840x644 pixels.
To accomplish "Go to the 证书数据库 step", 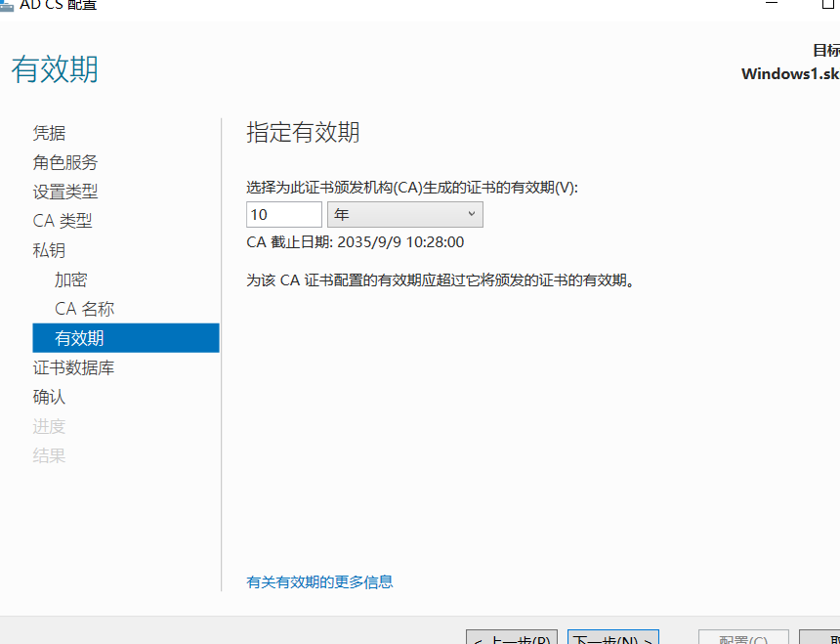I will tap(73, 367).
